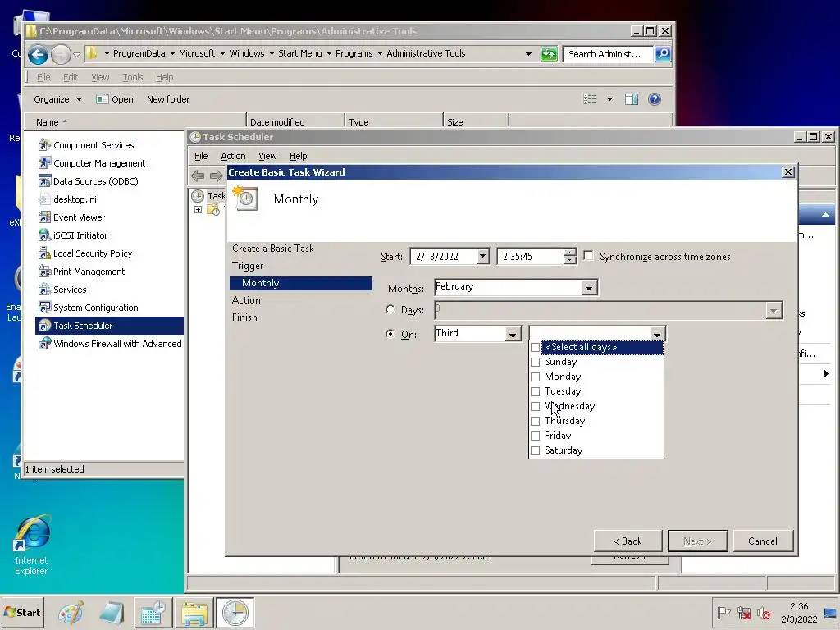This screenshot has width=840, height=630.
Task: Click the change view icon in Explorer
Action: coord(589,99)
